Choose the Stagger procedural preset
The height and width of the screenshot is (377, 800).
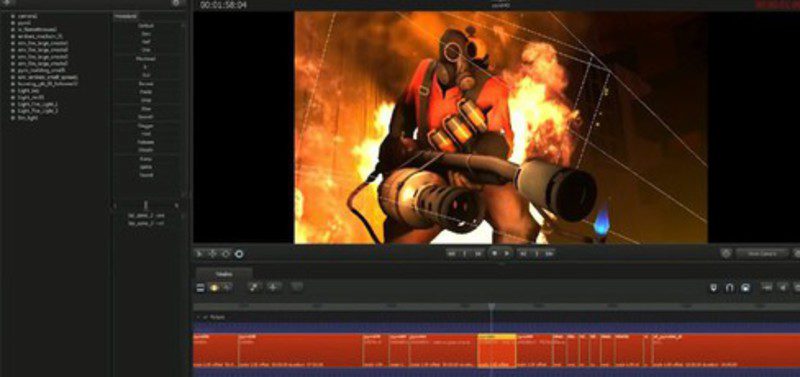click(x=146, y=125)
